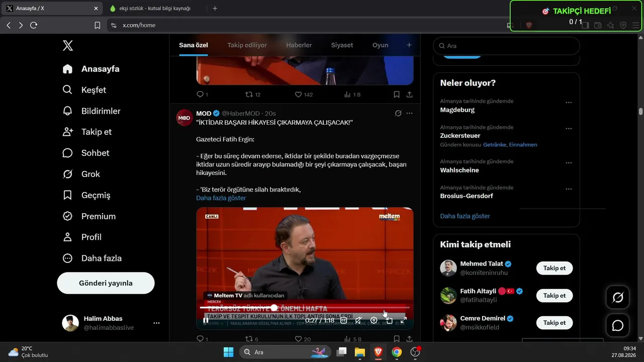Repost the MOD post with 6 reposts

252,339
